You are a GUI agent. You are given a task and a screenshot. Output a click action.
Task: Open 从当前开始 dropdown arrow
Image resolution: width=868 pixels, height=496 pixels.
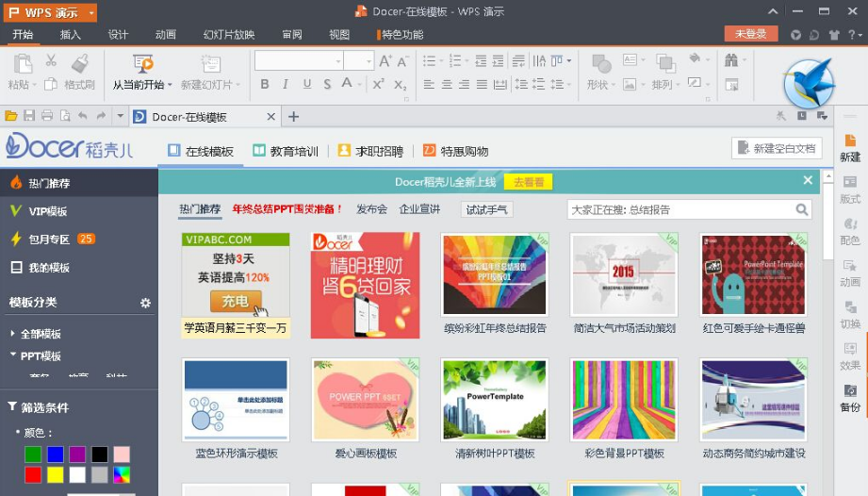coord(170,85)
